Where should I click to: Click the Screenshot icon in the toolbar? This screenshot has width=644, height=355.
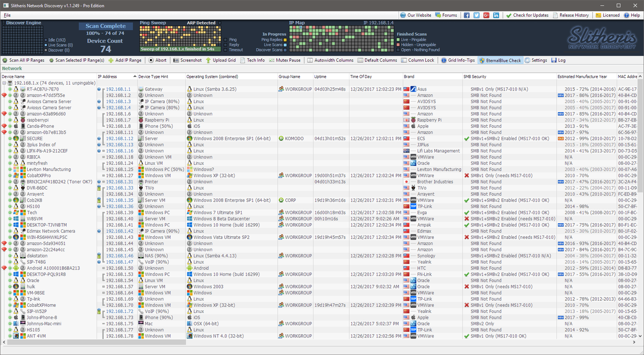[176, 60]
